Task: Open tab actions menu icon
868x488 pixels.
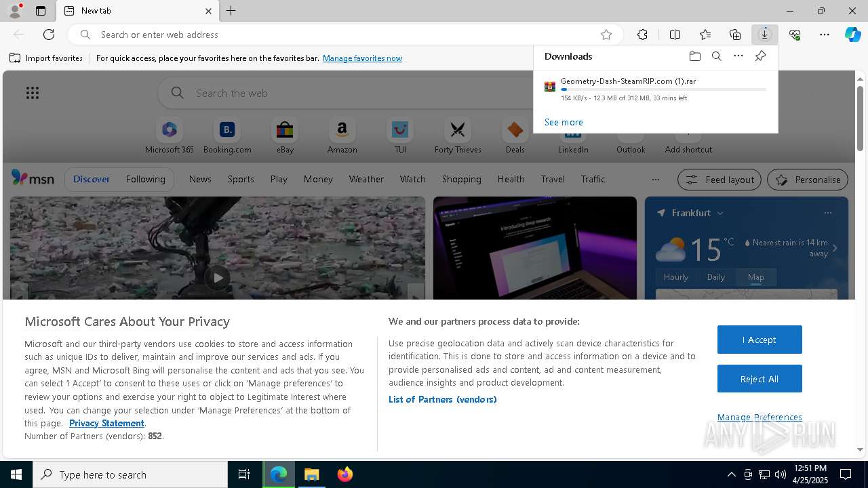Action: click(41, 11)
